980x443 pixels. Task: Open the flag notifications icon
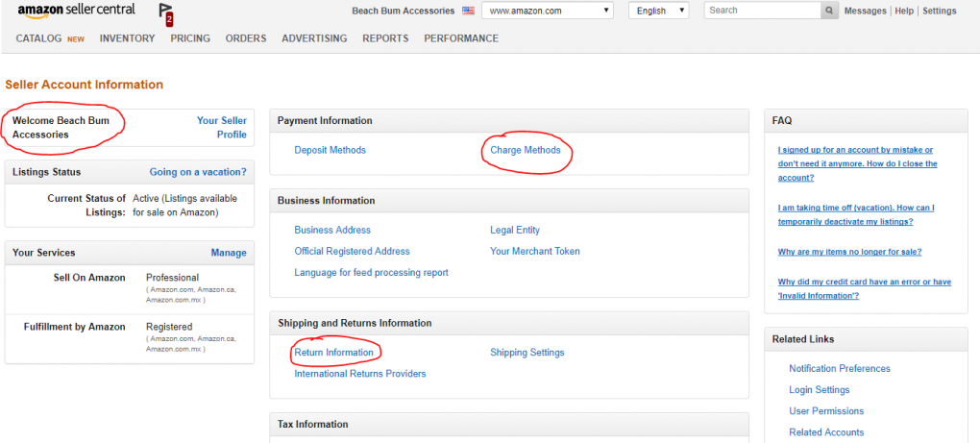pos(166,14)
